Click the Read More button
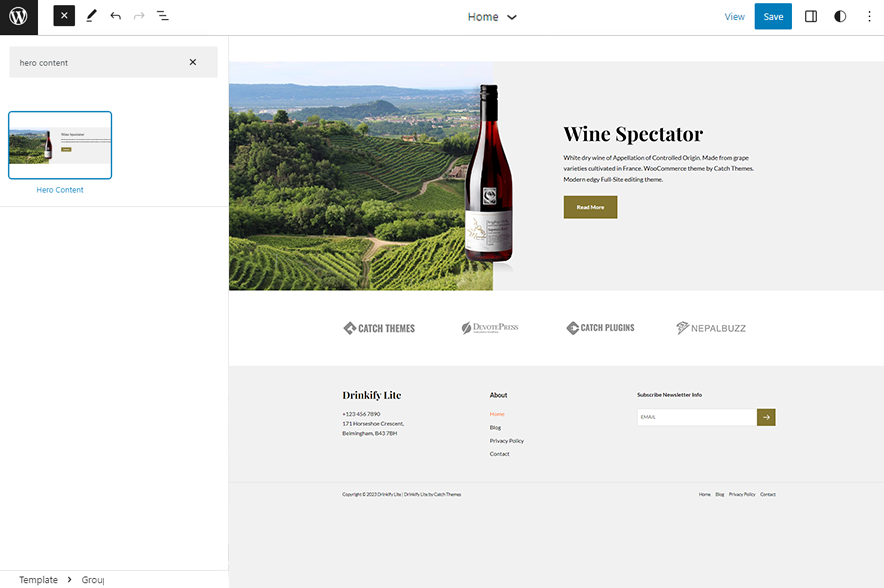 coord(590,207)
